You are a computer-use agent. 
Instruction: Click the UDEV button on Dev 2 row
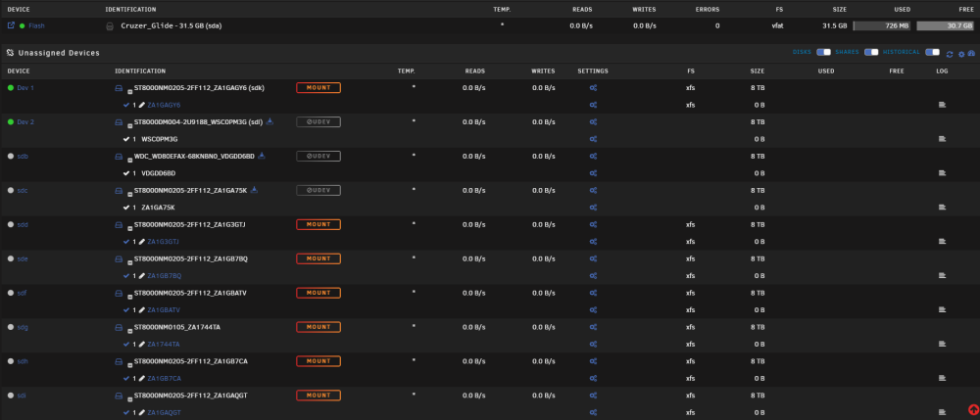pyautogui.click(x=318, y=122)
